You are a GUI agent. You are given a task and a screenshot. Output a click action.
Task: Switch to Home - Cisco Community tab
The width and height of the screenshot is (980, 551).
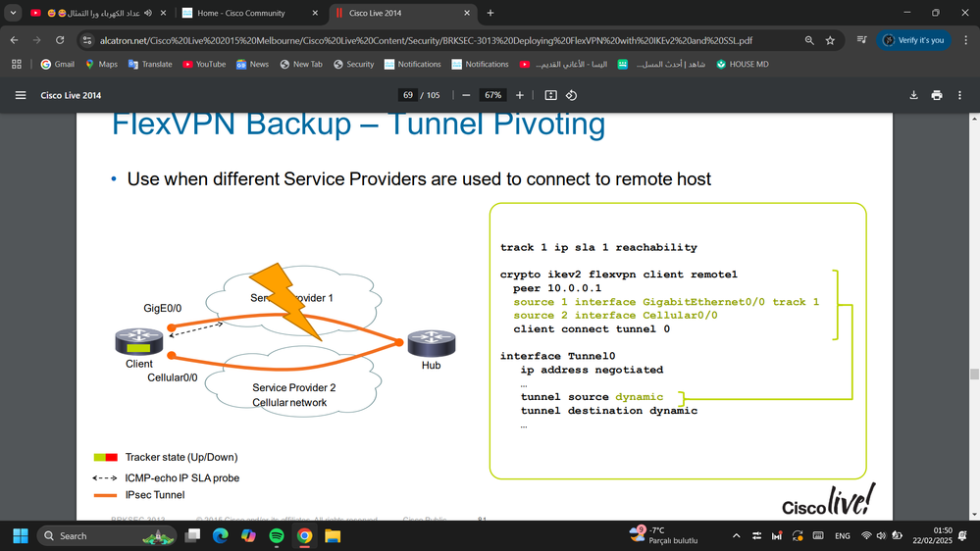click(x=240, y=13)
